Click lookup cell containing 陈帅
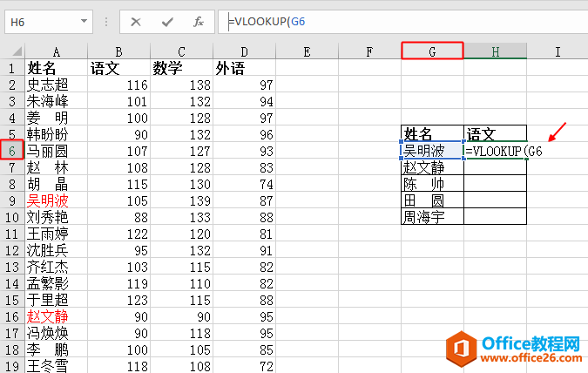Image resolution: width=588 pixels, height=373 pixels. [x=432, y=184]
